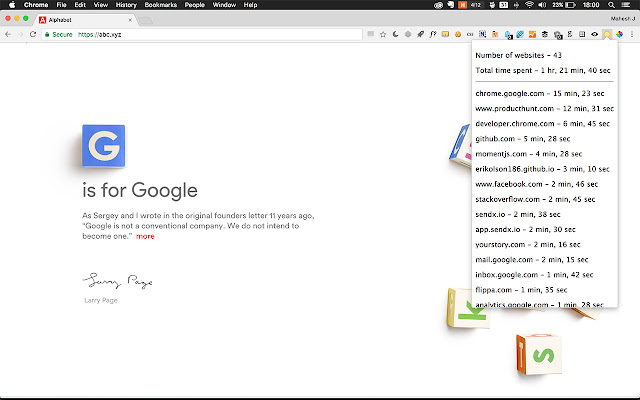This screenshot has height=400, width=640.
Task: Select the github.com time entry
Action: (x=522, y=139)
